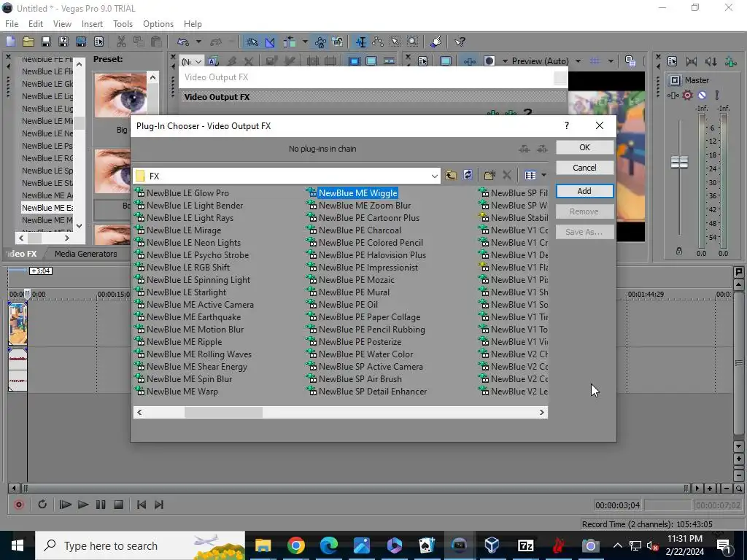Click the Up One Level folder icon

(x=451, y=175)
